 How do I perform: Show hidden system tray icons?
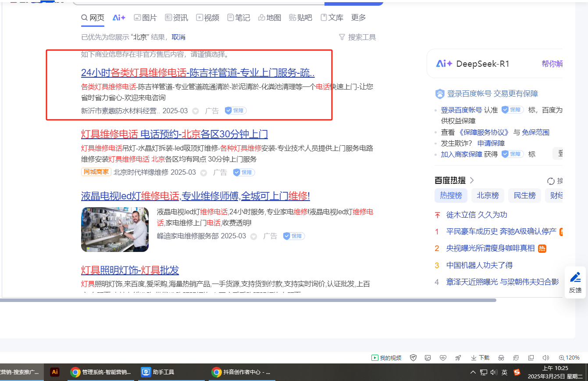tap(473, 372)
